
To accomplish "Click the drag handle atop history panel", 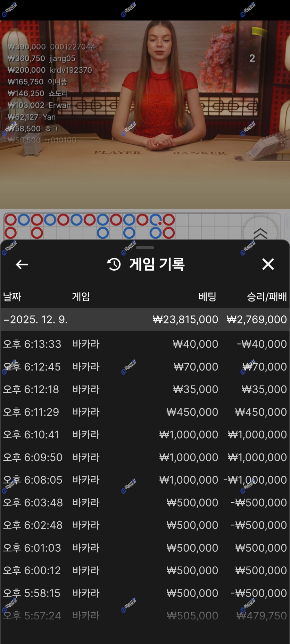I will [145, 248].
